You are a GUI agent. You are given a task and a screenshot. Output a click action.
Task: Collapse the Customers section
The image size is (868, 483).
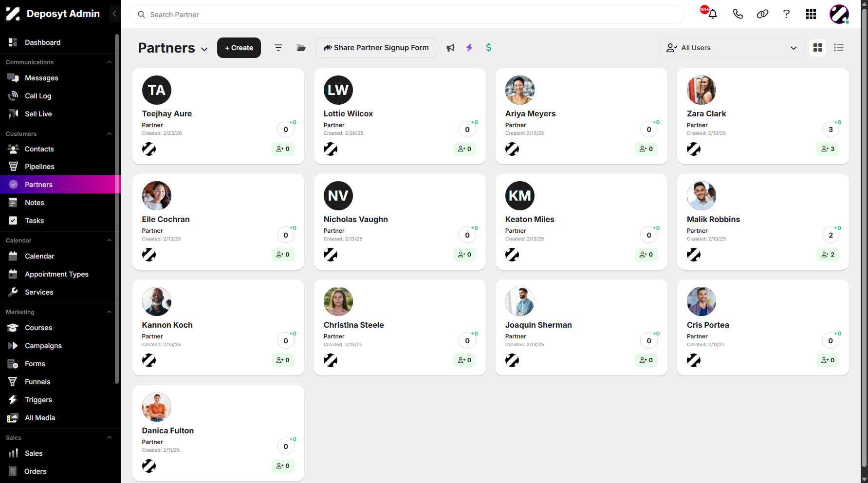[109, 134]
